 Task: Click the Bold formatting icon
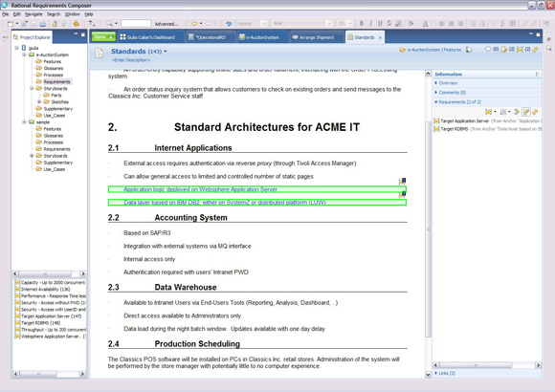(362, 23)
